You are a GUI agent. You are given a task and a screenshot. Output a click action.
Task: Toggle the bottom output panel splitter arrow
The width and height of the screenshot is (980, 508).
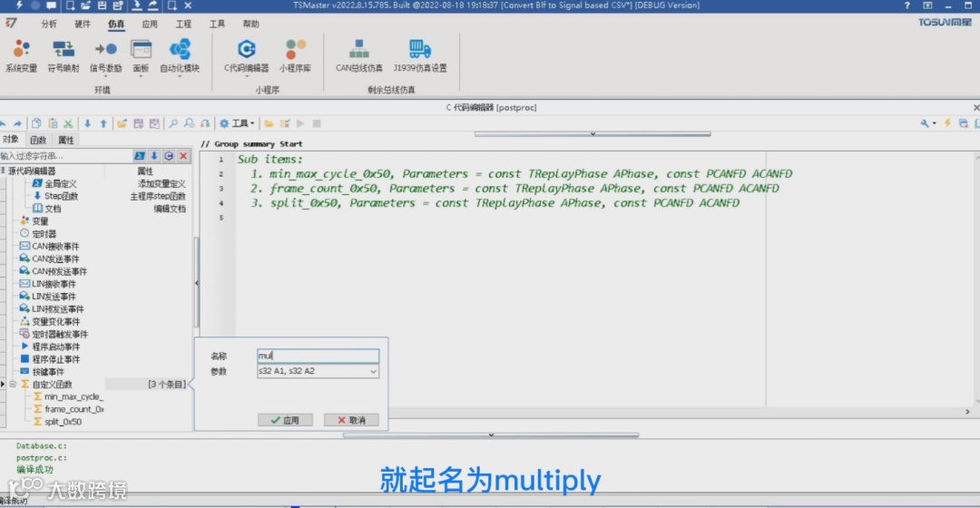click(491, 435)
